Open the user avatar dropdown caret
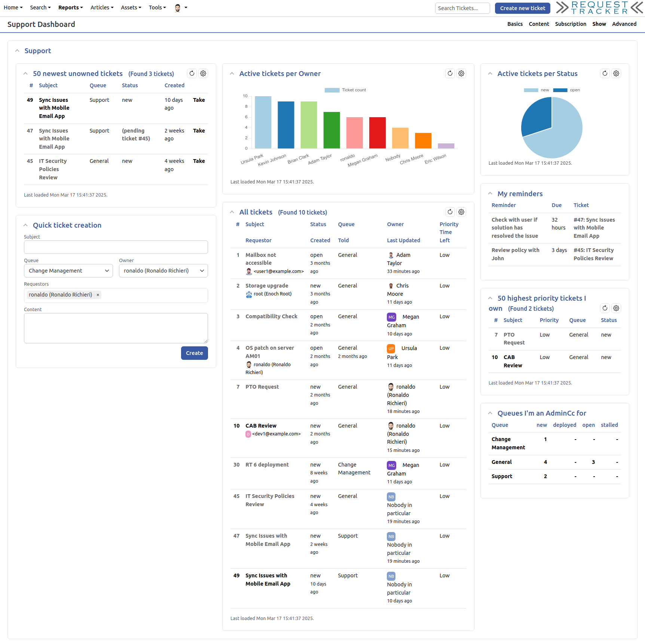 tap(186, 7)
